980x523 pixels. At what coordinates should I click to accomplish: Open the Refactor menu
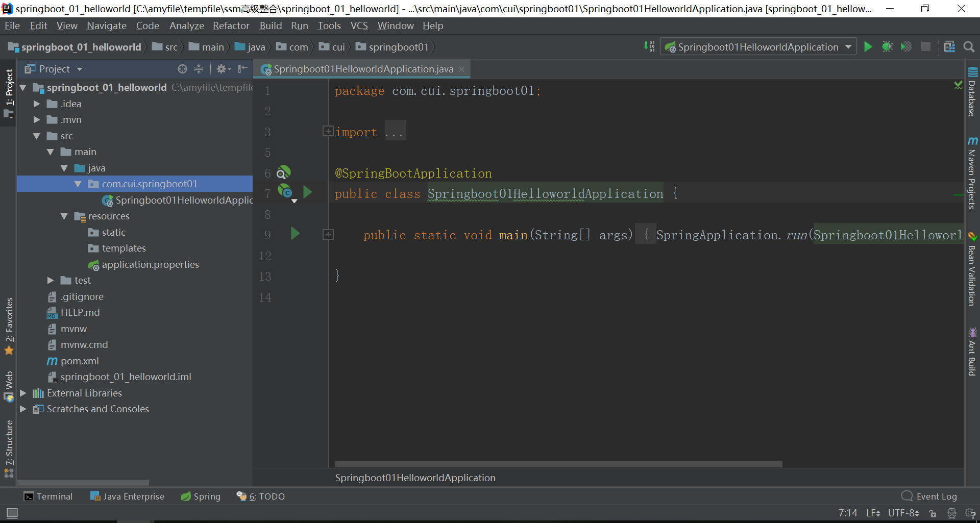click(231, 26)
